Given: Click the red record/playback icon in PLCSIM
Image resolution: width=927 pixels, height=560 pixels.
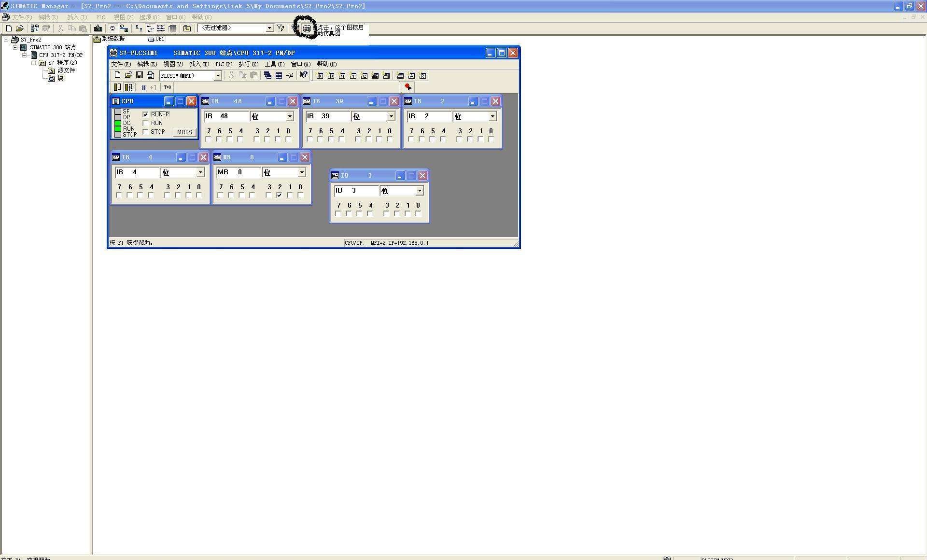Looking at the screenshot, I should [408, 87].
